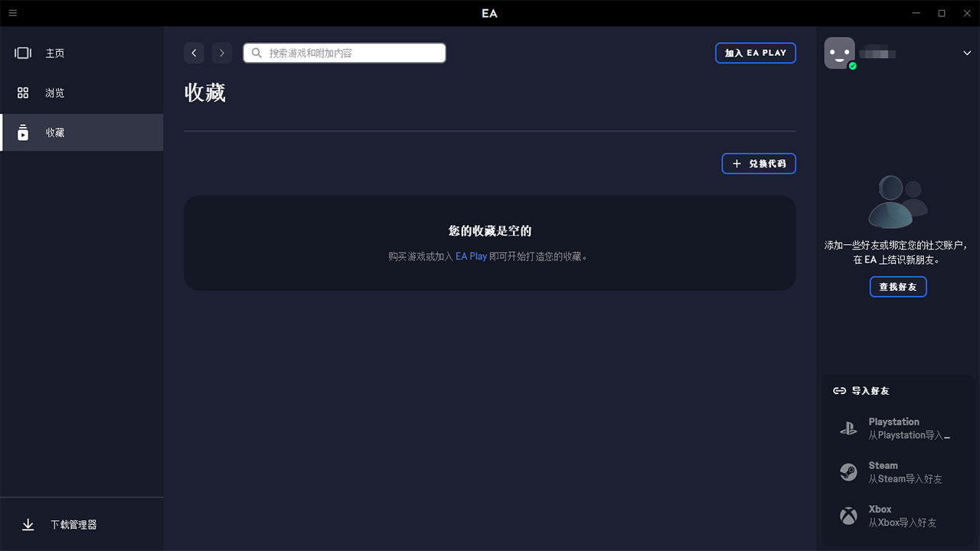Viewport: 980px width, 551px height.
Task: Click the 主页 home icon
Action: click(23, 53)
